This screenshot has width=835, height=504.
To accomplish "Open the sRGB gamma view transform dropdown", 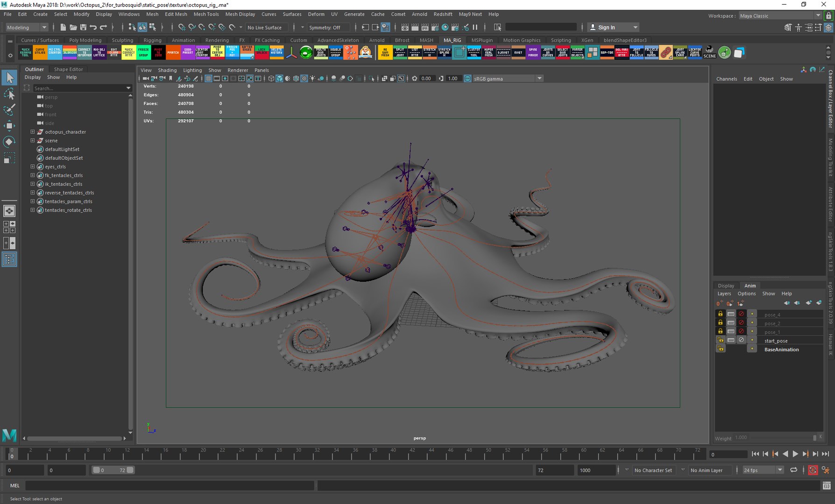I will (x=508, y=78).
